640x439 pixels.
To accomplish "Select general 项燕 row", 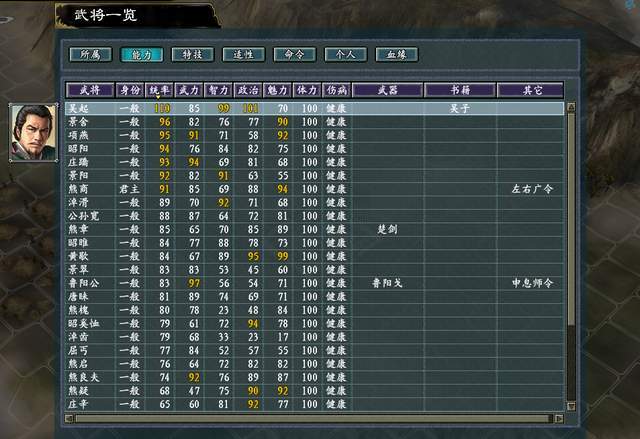I will 314,135.
